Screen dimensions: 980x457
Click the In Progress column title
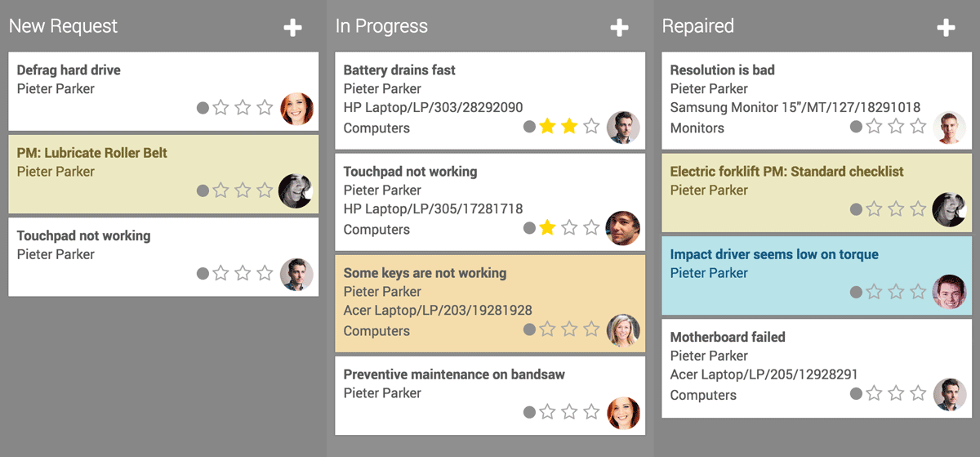coord(381,26)
